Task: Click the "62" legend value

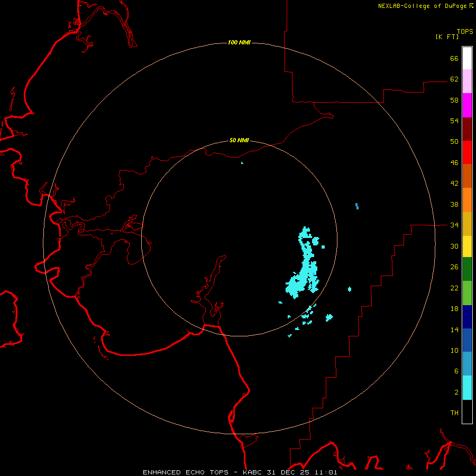Action: pos(454,79)
